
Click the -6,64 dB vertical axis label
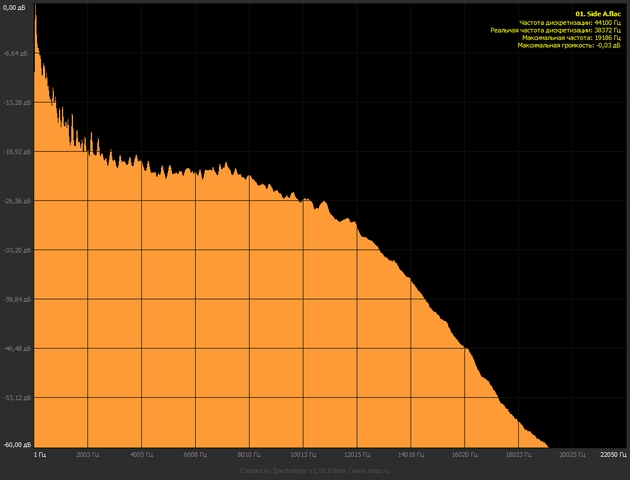[15, 53]
